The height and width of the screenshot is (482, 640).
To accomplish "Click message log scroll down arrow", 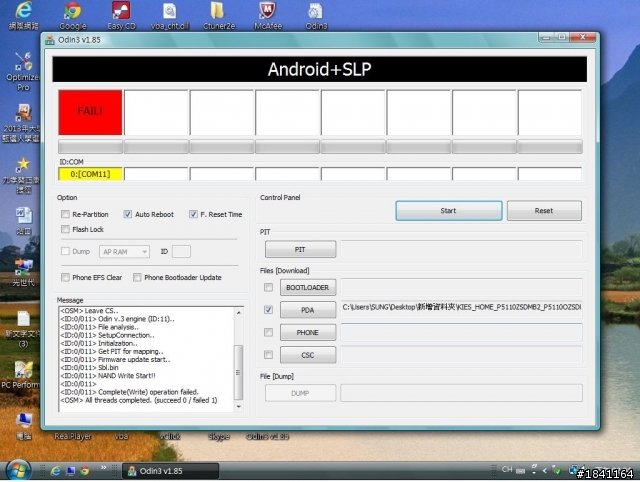I will coord(239,406).
